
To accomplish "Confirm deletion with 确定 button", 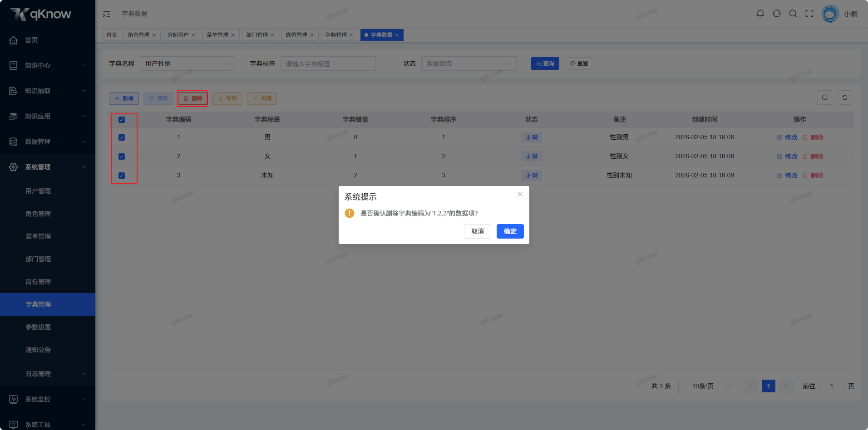I will (510, 231).
